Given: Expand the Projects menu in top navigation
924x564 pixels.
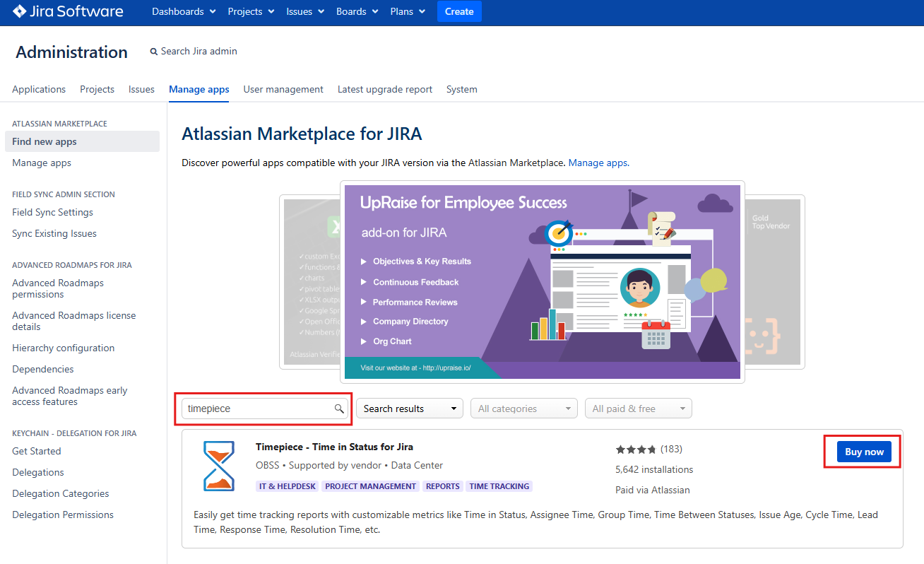Looking at the screenshot, I should 251,11.
